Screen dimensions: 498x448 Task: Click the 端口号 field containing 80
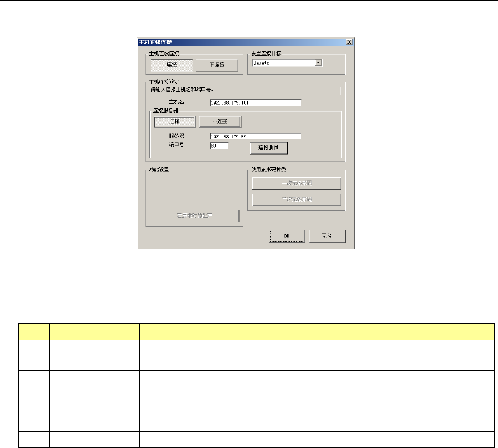219,145
